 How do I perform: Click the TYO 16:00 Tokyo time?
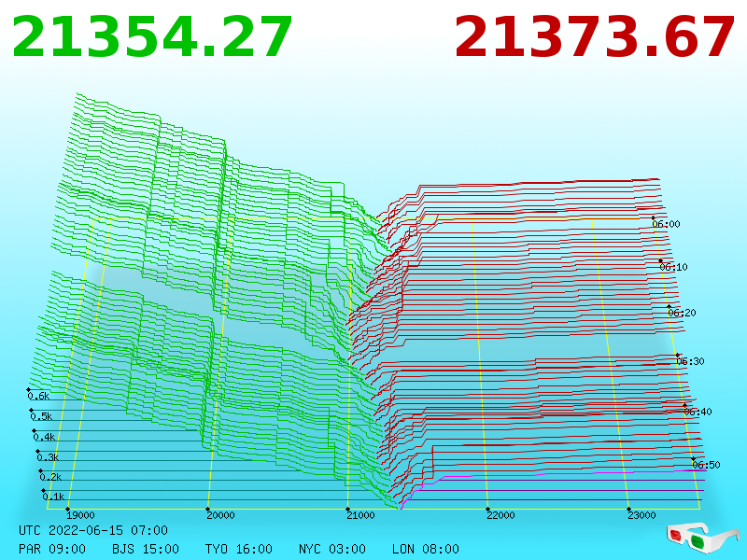(x=239, y=549)
